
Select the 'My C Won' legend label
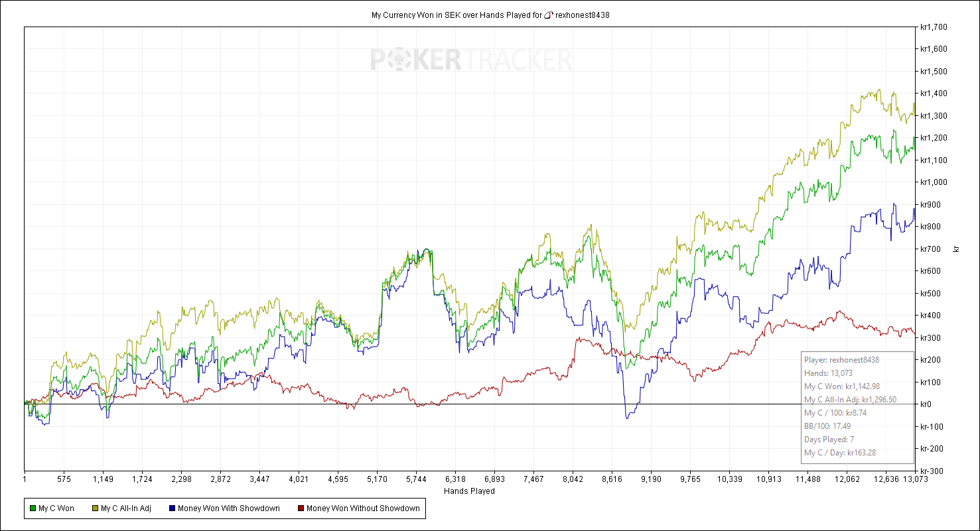56,508
